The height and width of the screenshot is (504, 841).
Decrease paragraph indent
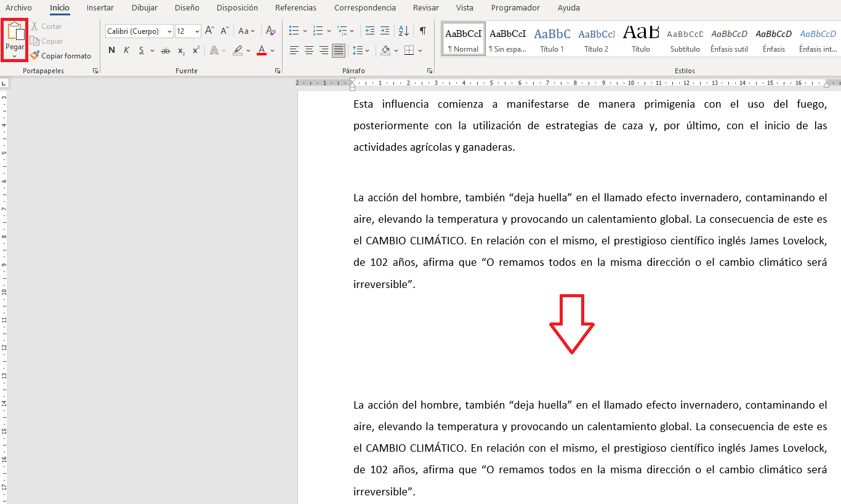tap(369, 31)
